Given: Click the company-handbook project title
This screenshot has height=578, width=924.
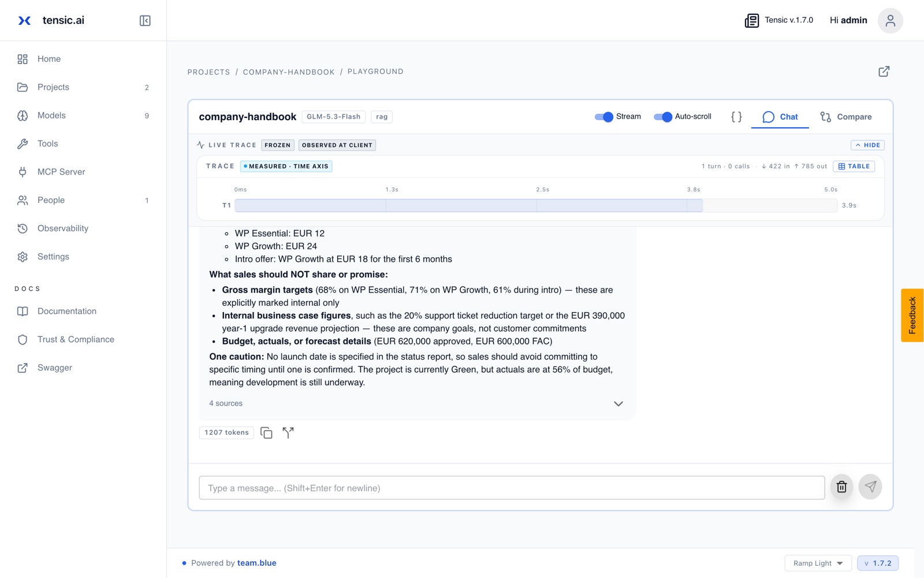Looking at the screenshot, I should coord(248,117).
